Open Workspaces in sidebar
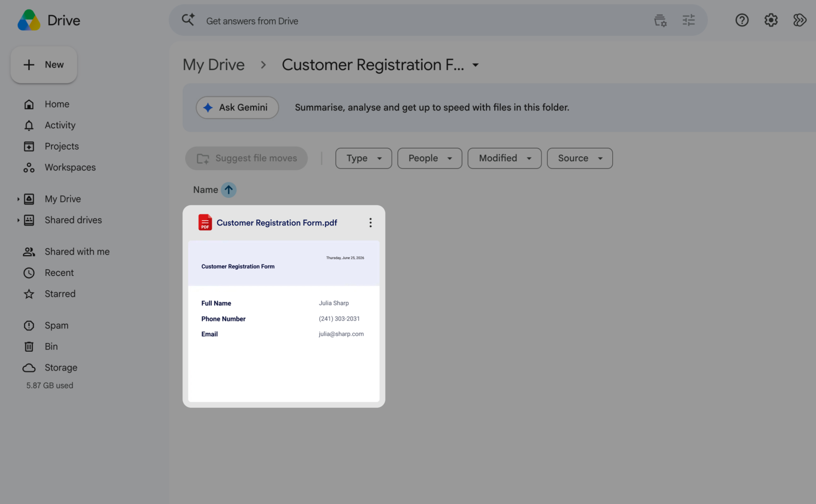The height and width of the screenshot is (504, 816). tap(70, 167)
